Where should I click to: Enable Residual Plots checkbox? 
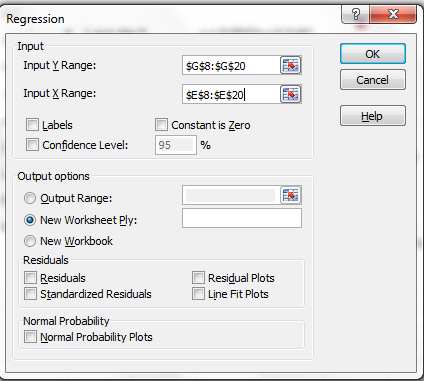click(x=198, y=278)
